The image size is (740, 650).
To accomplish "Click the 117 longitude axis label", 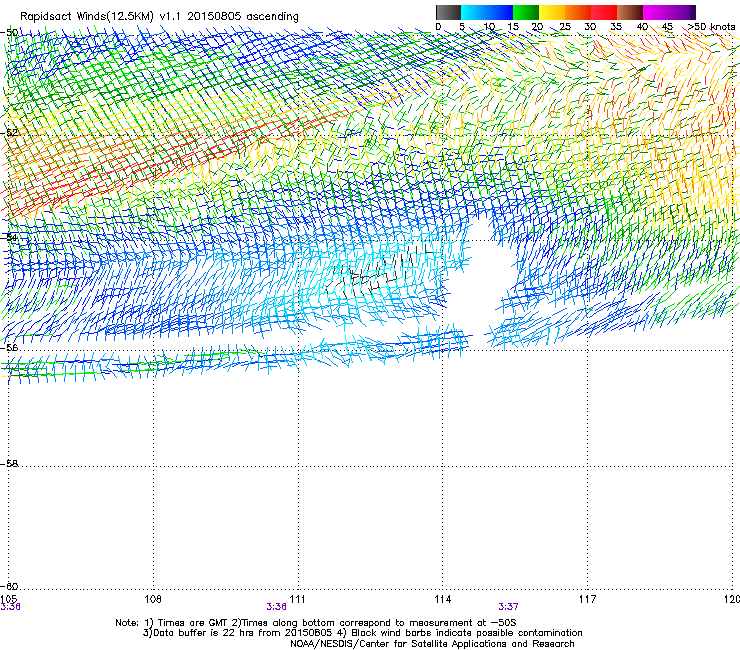I will pos(588,599).
